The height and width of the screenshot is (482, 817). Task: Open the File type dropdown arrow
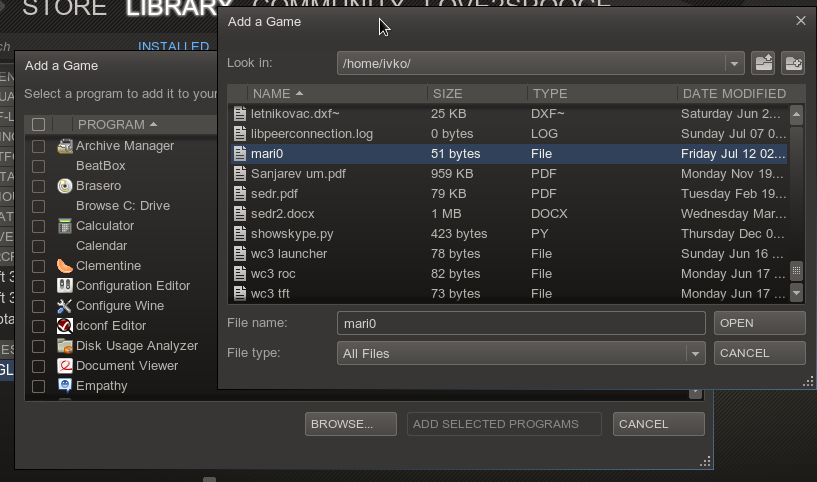(695, 354)
